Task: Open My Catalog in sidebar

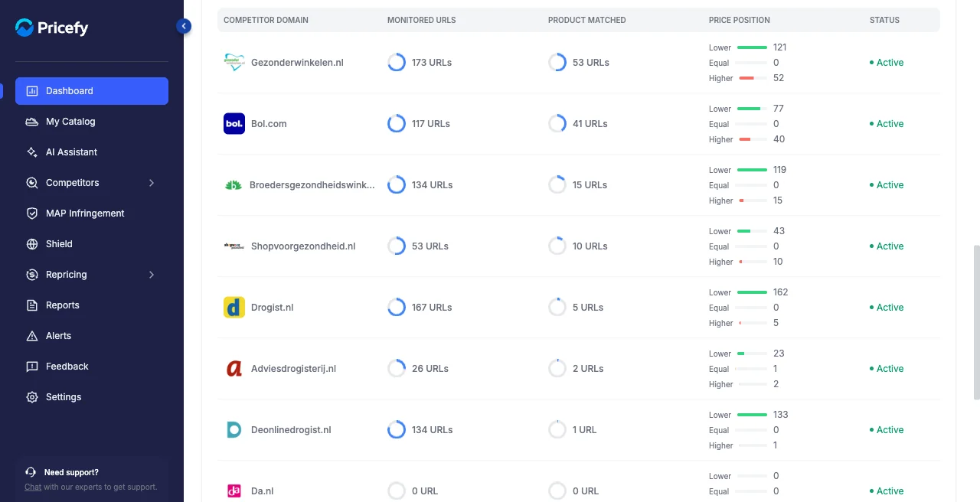Action: pyautogui.click(x=92, y=122)
